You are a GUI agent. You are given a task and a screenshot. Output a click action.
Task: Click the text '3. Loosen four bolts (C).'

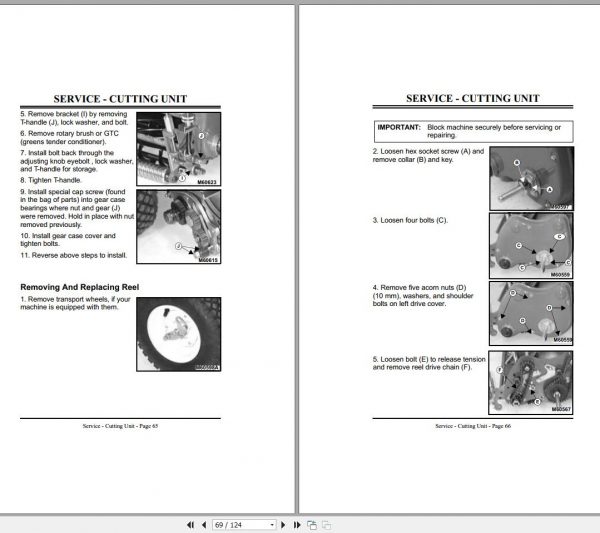click(x=410, y=220)
